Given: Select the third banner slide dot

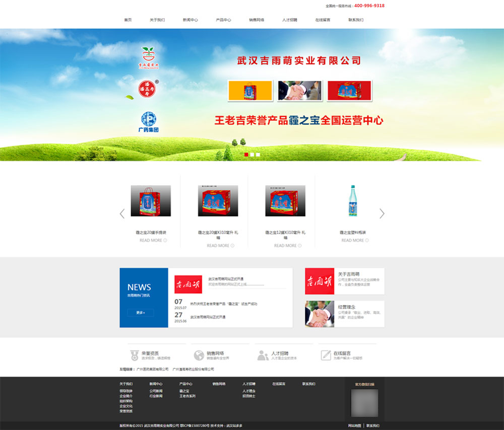Looking at the screenshot, I should click(258, 155).
